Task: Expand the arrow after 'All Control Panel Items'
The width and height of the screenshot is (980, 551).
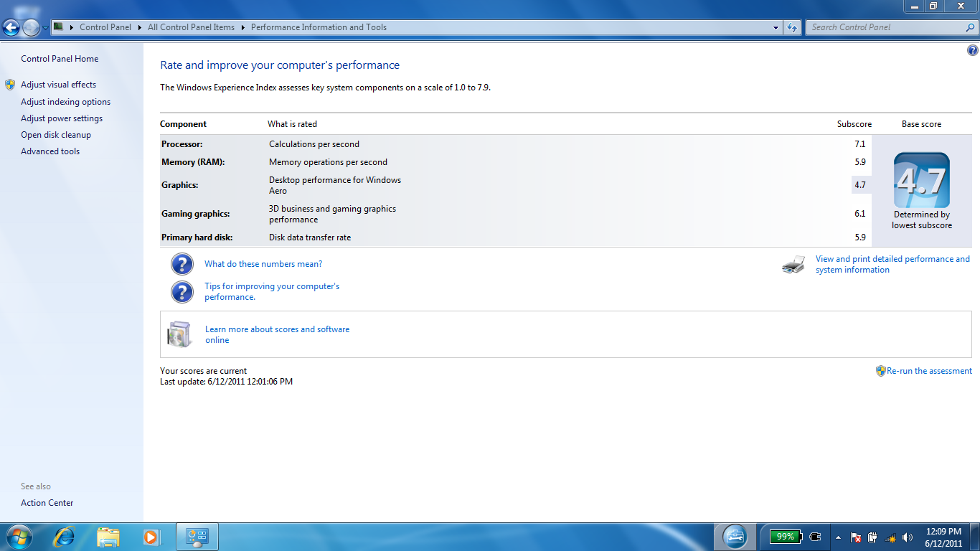Action: 243,27
